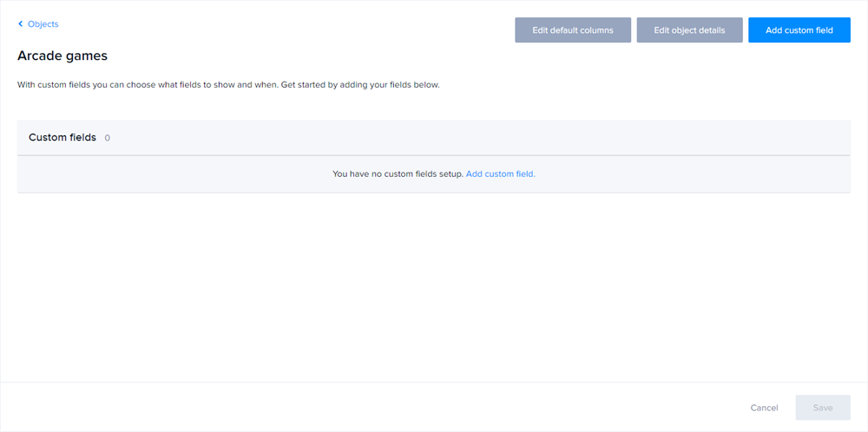Click the back chevron icon beside Objects
Image resolution: width=868 pixels, height=432 pixels.
point(21,24)
